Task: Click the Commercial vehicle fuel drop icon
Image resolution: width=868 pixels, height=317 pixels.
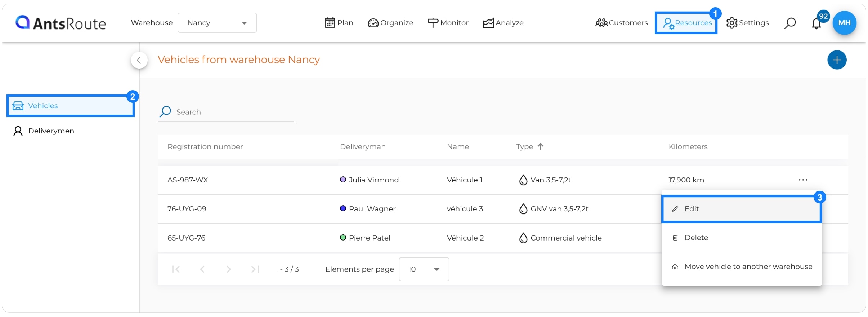Action: (523, 238)
